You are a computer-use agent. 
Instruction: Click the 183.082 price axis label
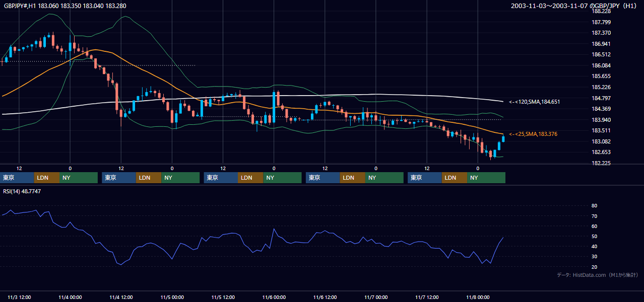tap(601, 141)
